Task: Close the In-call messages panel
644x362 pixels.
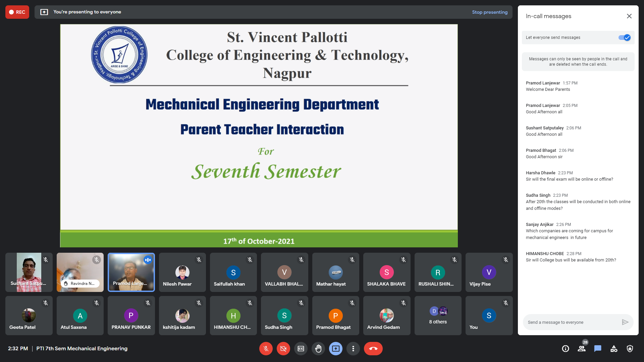Action: click(629, 16)
